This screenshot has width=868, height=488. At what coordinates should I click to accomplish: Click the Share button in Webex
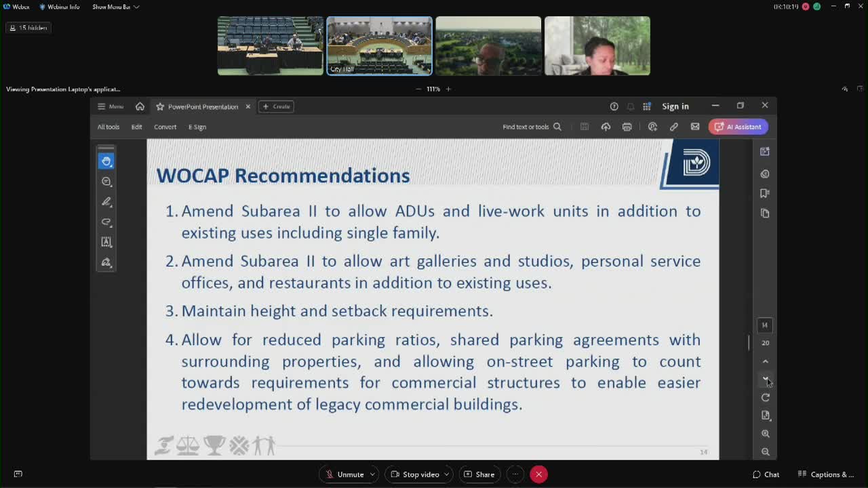[x=479, y=474]
